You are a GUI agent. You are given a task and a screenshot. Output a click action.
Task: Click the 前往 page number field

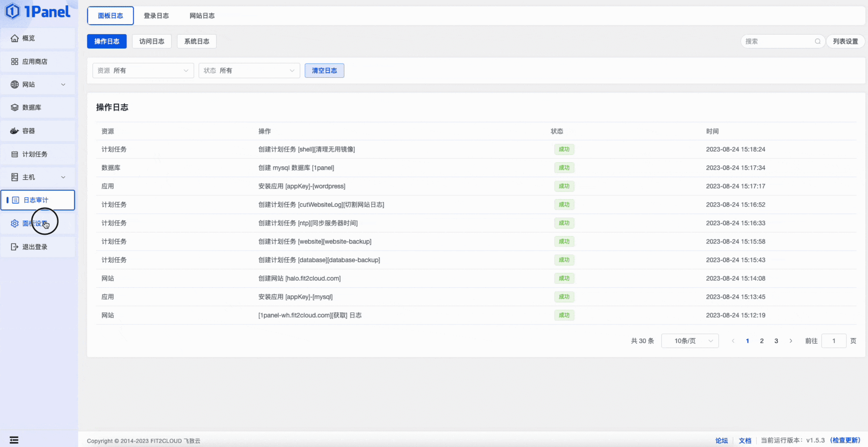coord(834,341)
